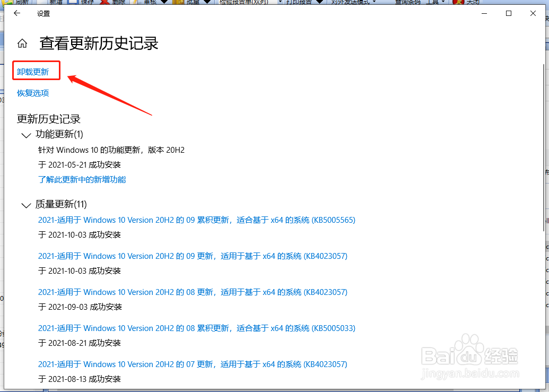Open the 卸载更新 link

pos(33,72)
